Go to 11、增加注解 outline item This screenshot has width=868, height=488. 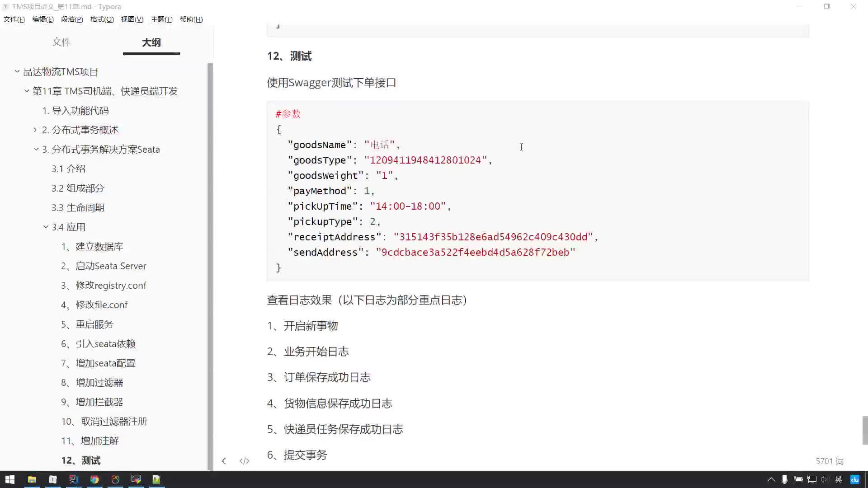(90, 441)
